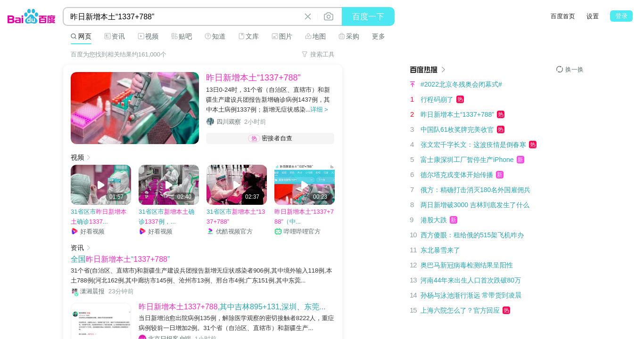Switch to the 地图 tab
The height and width of the screenshot is (339, 644).
click(315, 36)
